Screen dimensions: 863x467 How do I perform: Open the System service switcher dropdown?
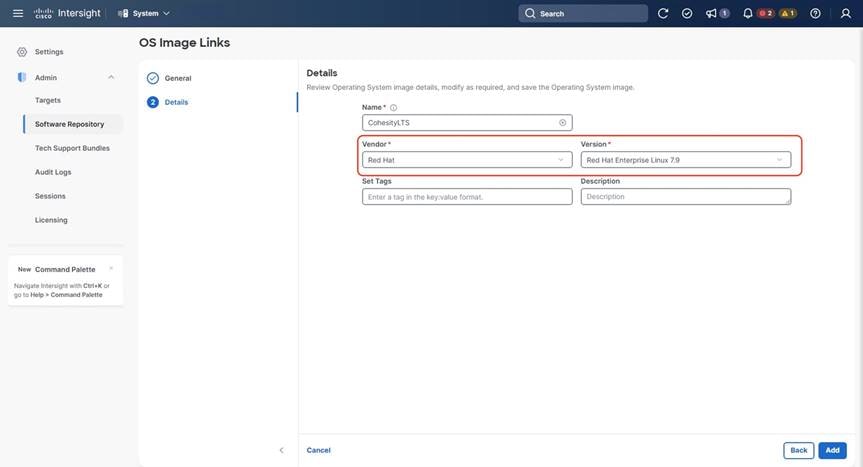click(144, 13)
